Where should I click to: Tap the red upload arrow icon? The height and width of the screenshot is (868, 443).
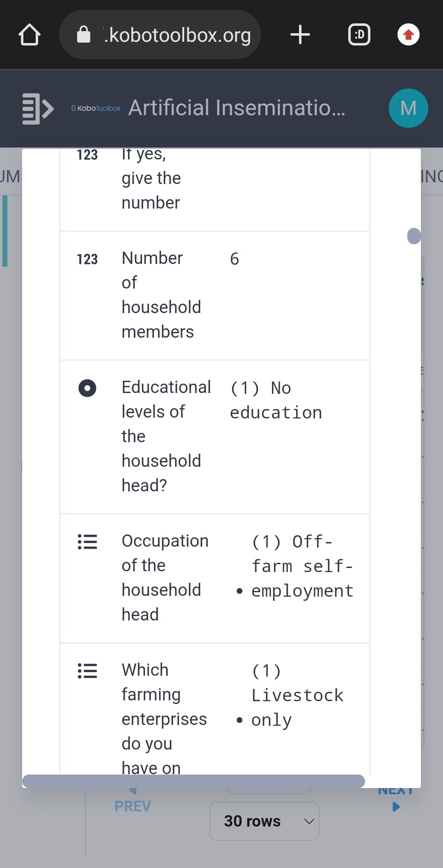pos(408,35)
